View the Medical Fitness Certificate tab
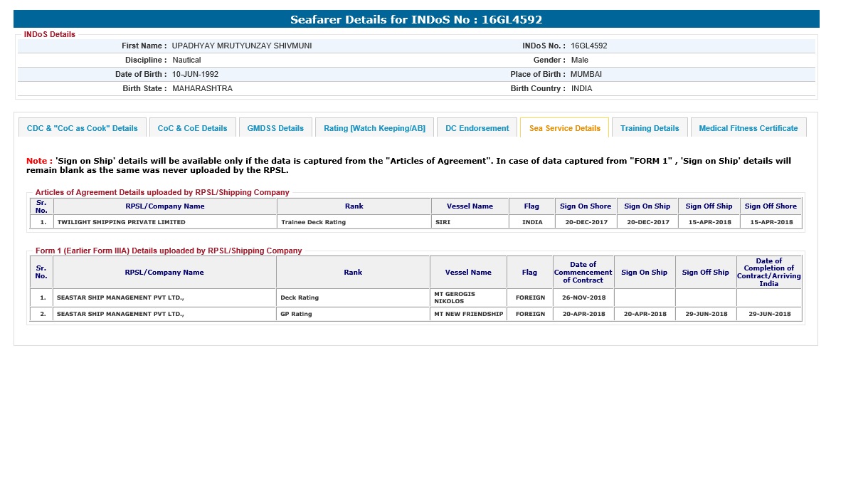868x479 pixels. tap(748, 128)
